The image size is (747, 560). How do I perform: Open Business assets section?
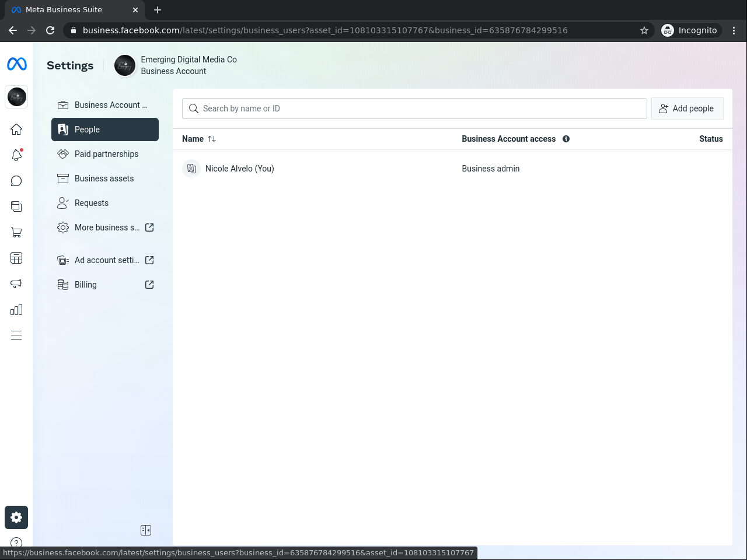(105, 178)
